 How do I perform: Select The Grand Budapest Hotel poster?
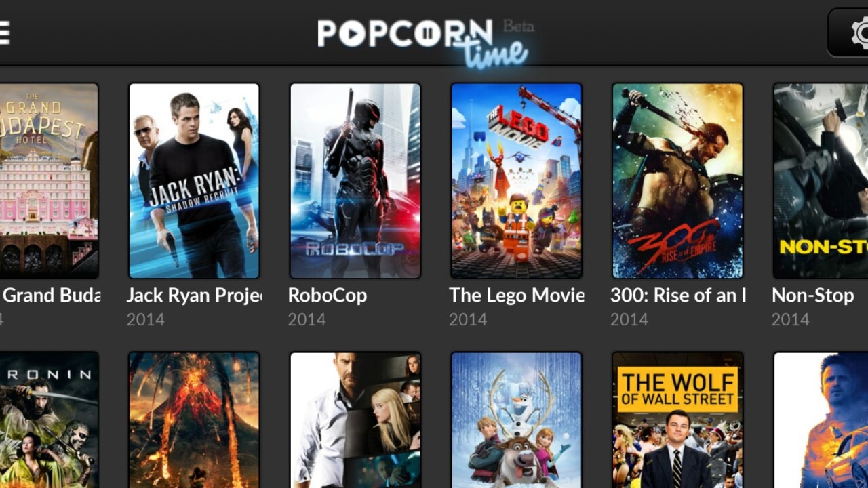pos(49,181)
